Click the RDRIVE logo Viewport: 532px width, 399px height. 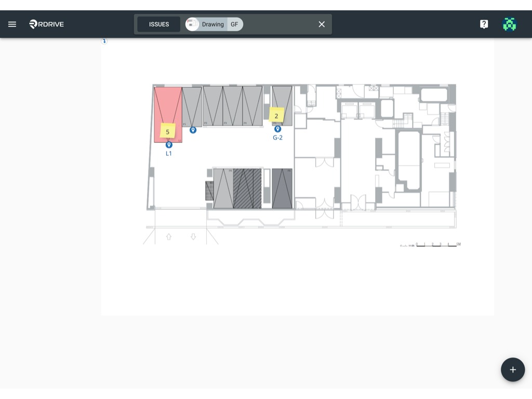(x=46, y=24)
